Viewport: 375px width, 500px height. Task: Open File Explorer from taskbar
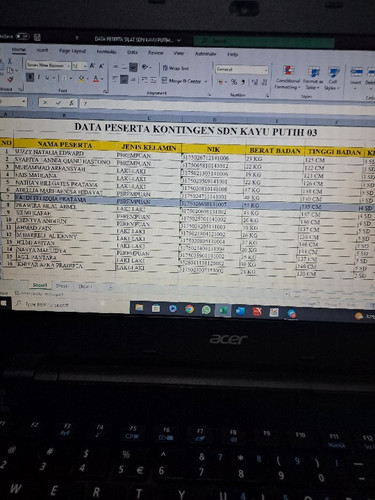(139, 308)
